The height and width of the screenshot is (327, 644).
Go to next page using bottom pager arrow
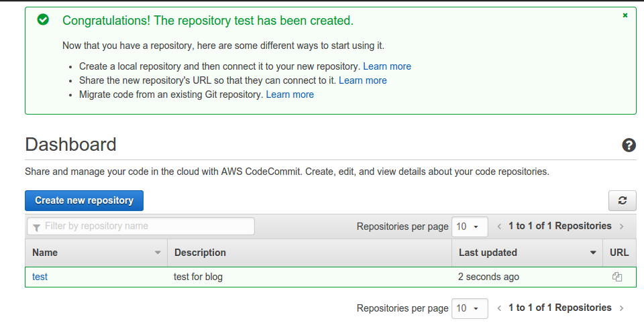(621, 308)
